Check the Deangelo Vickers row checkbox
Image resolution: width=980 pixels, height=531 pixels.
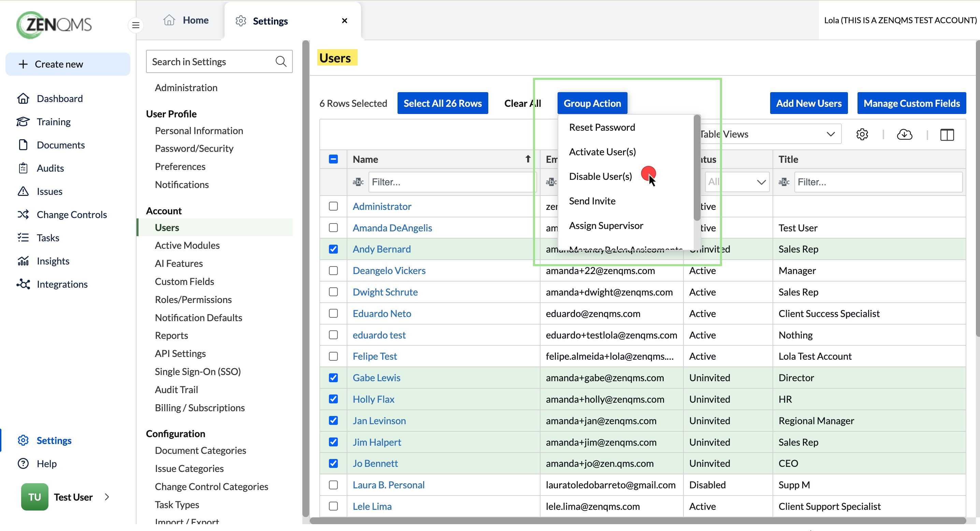point(333,270)
